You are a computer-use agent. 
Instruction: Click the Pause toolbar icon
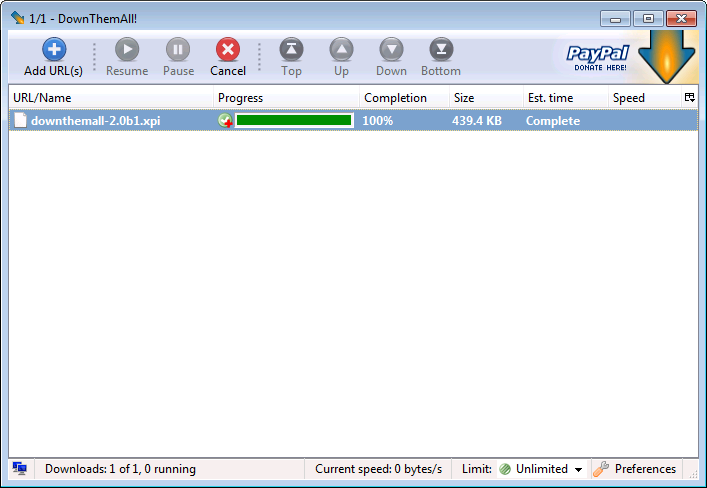[178, 49]
